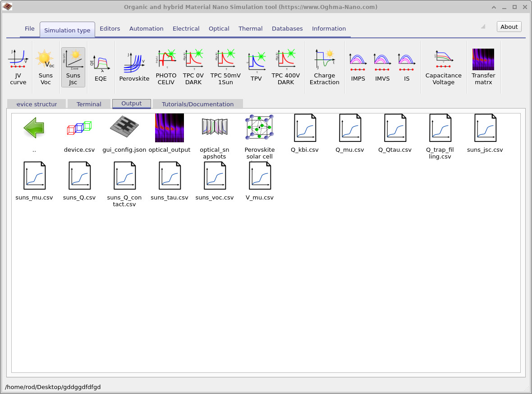Select Capacitance Voltage simulation
Viewport: 532px width, 394px height.
point(443,67)
